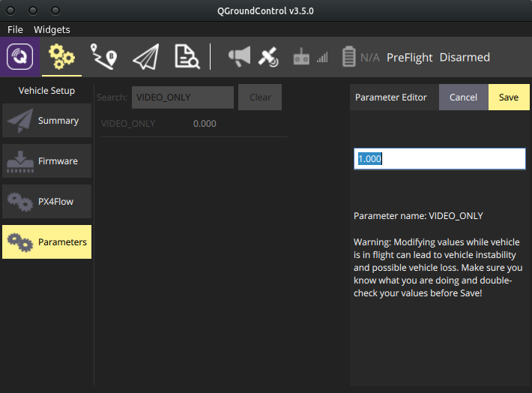Switch to Plan view waypoint icon

(103, 57)
